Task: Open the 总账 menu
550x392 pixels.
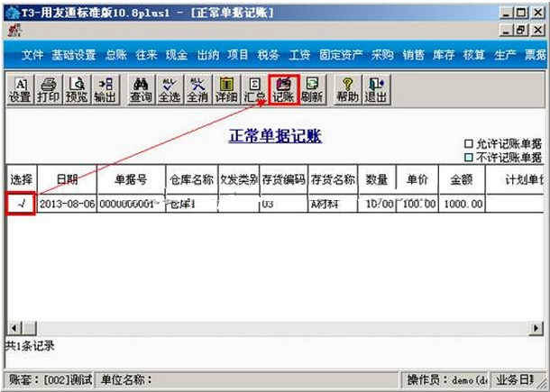Action: tap(115, 55)
